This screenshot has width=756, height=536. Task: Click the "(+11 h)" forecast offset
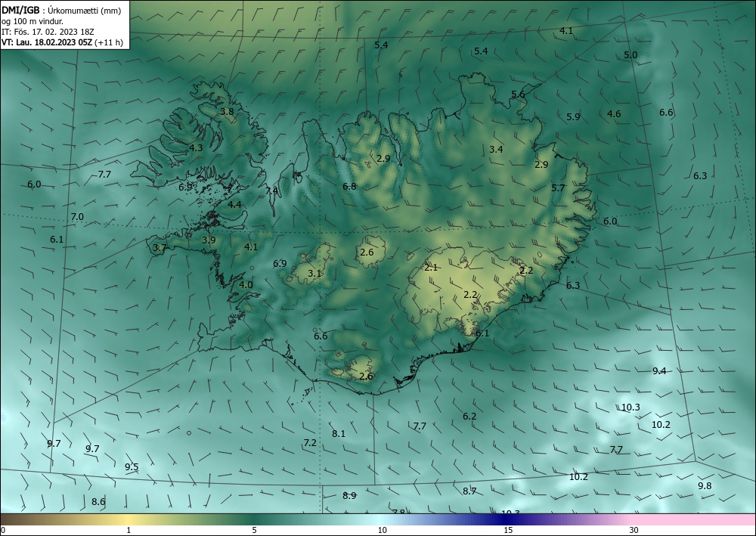[109, 42]
